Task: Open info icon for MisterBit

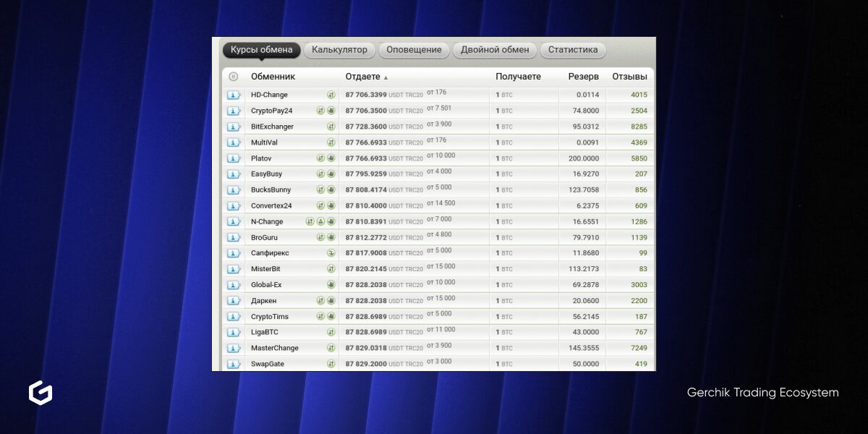Action: (x=233, y=269)
